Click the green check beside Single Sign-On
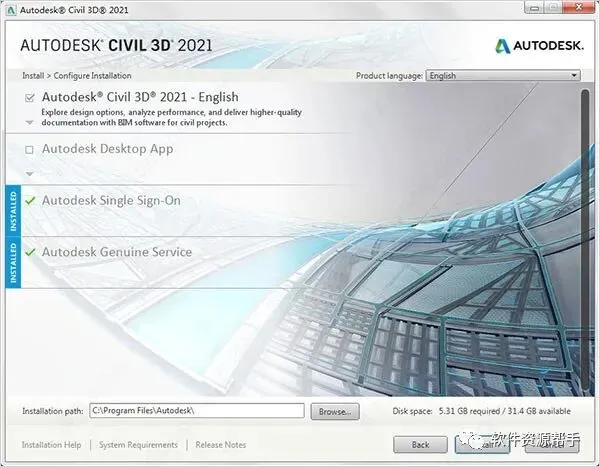 coord(30,201)
